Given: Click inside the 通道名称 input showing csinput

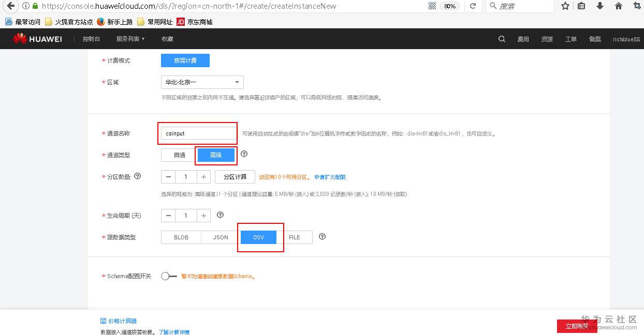Looking at the screenshot, I should click(197, 133).
